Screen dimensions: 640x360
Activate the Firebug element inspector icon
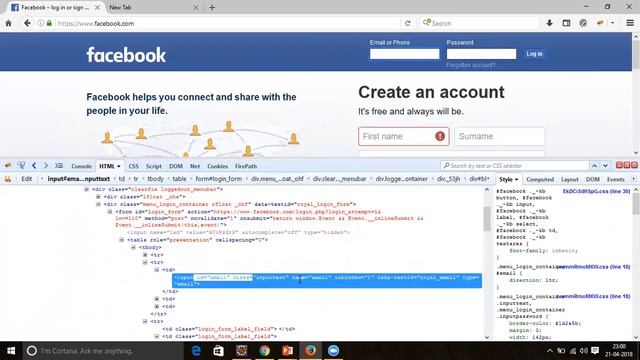[21, 165]
